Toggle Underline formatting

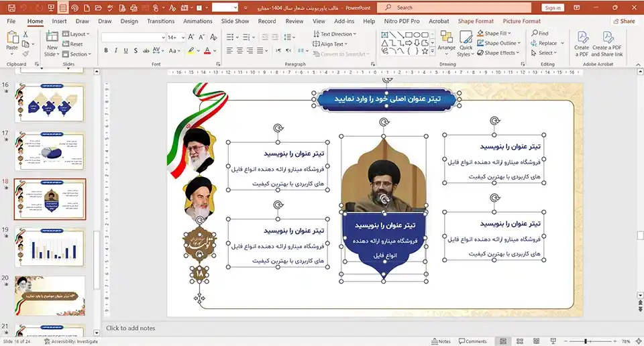coord(125,50)
